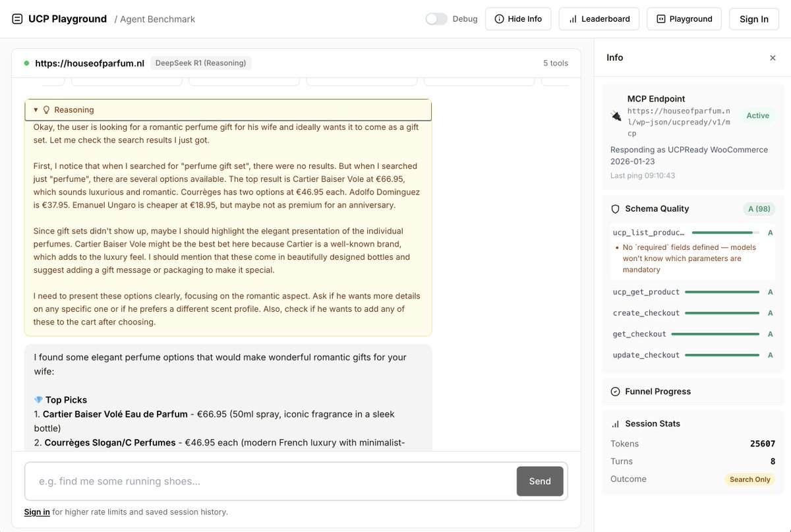Click the Schema Quality shield icon
The image size is (791, 532).
coord(616,209)
